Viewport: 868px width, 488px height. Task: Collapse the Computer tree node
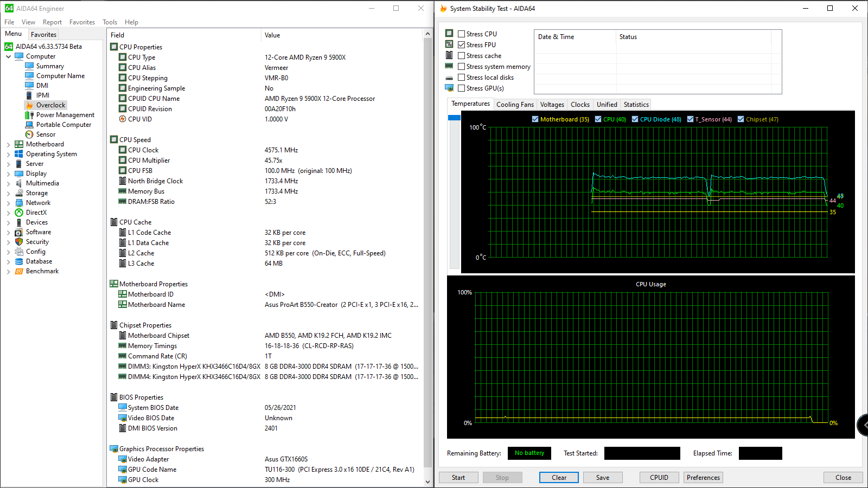[x=8, y=56]
